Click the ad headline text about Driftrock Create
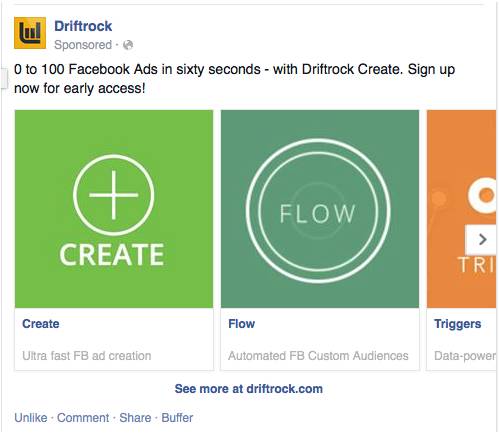Screen dimensions: 499x433 tap(234, 79)
